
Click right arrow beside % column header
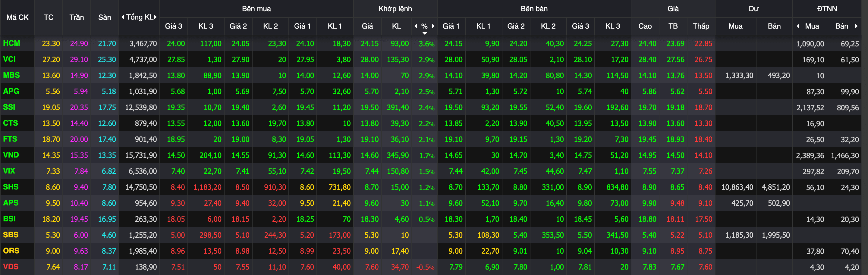pos(433,26)
